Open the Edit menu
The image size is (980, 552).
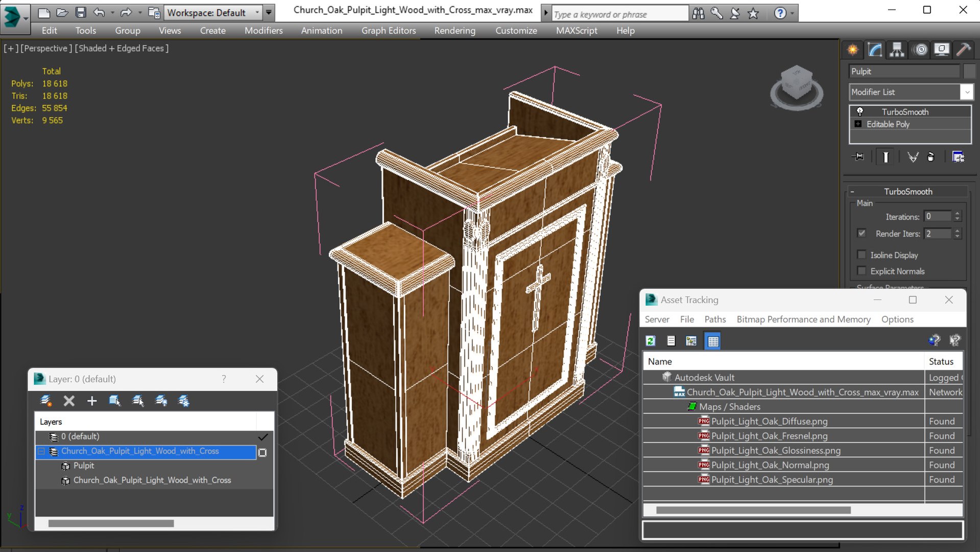[x=49, y=31]
